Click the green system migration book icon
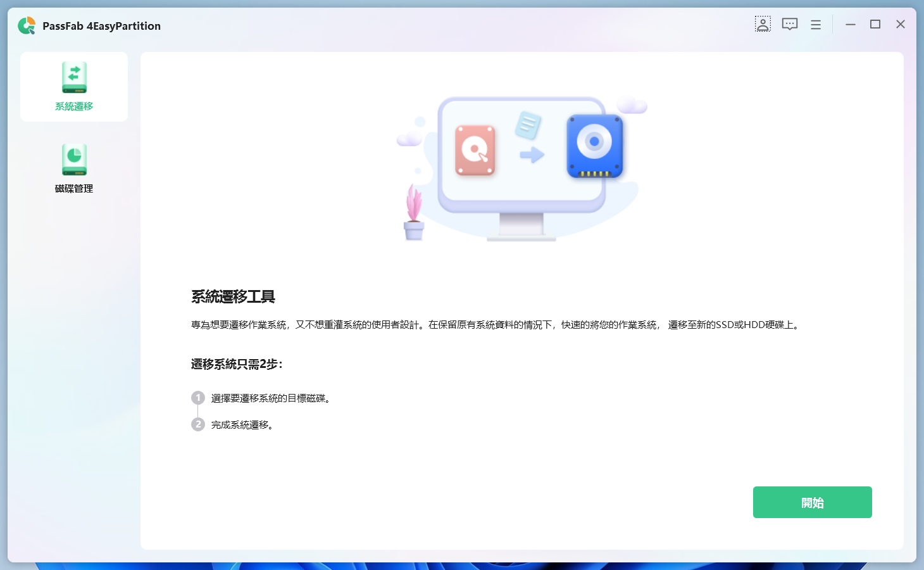Image resolution: width=924 pixels, height=570 pixels. 74,77
